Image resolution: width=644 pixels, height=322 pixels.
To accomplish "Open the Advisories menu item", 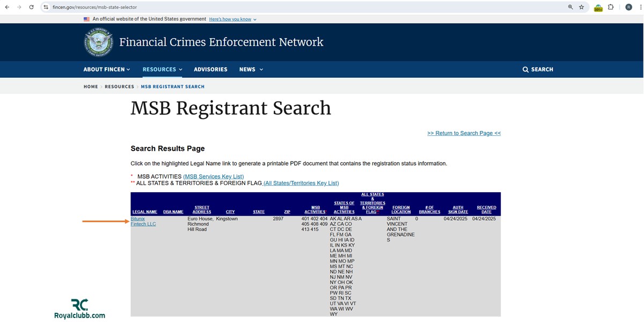I will coord(210,69).
